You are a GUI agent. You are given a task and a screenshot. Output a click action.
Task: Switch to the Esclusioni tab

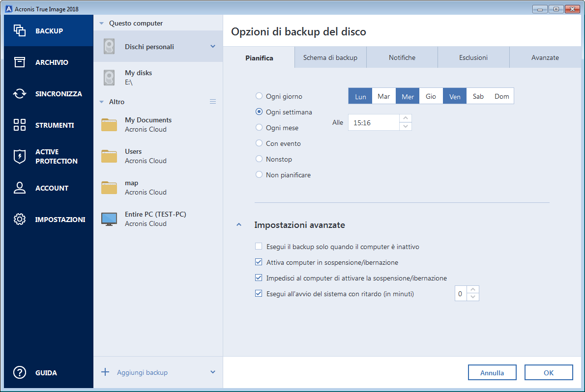coord(473,57)
